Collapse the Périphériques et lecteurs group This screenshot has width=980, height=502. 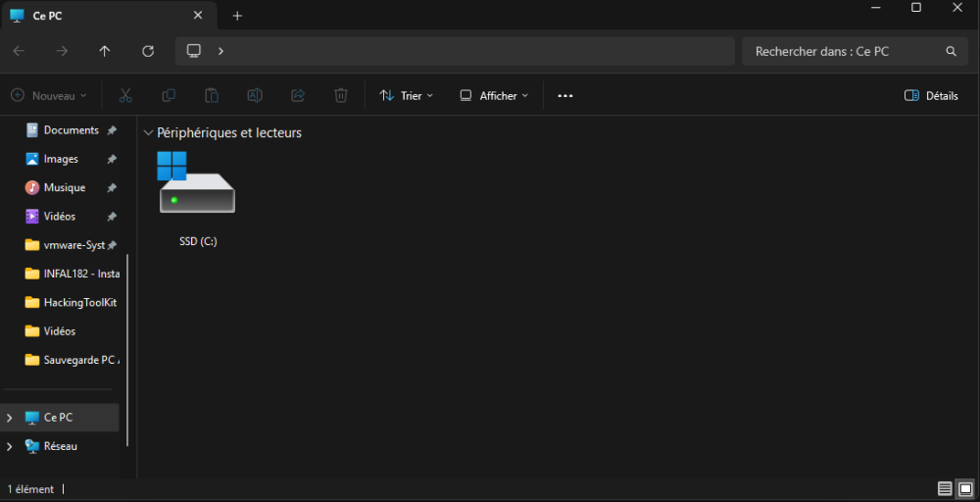(x=148, y=132)
